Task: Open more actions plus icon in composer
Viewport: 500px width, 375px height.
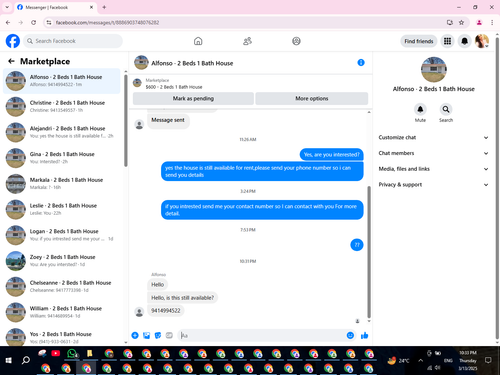Action: (x=135, y=335)
